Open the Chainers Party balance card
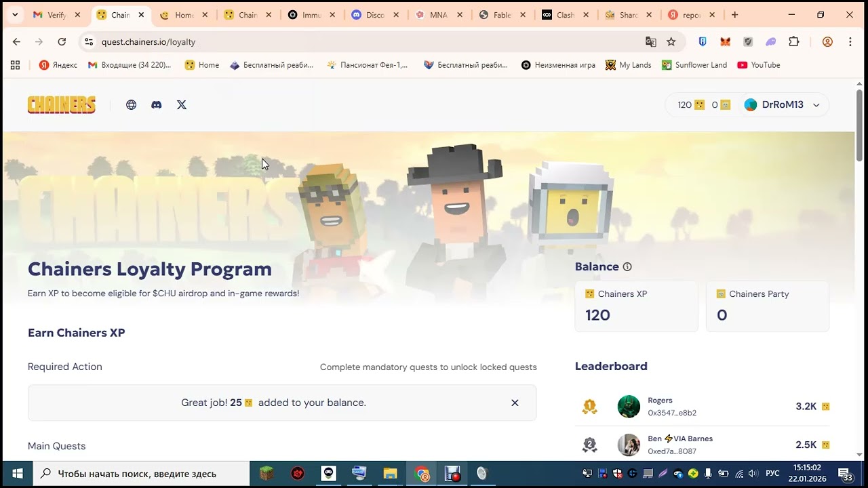This screenshot has height=488, width=868. [x=768, y=306]
